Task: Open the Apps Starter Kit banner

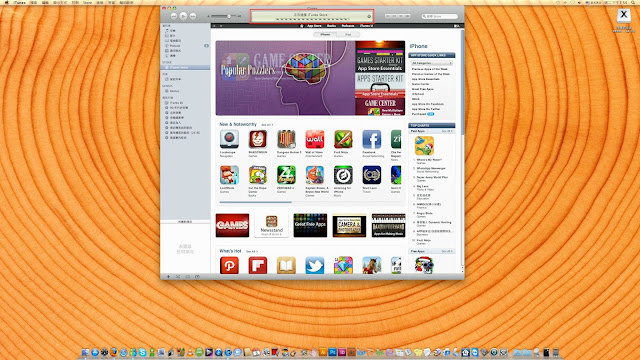Action: [x=380, y=85]
